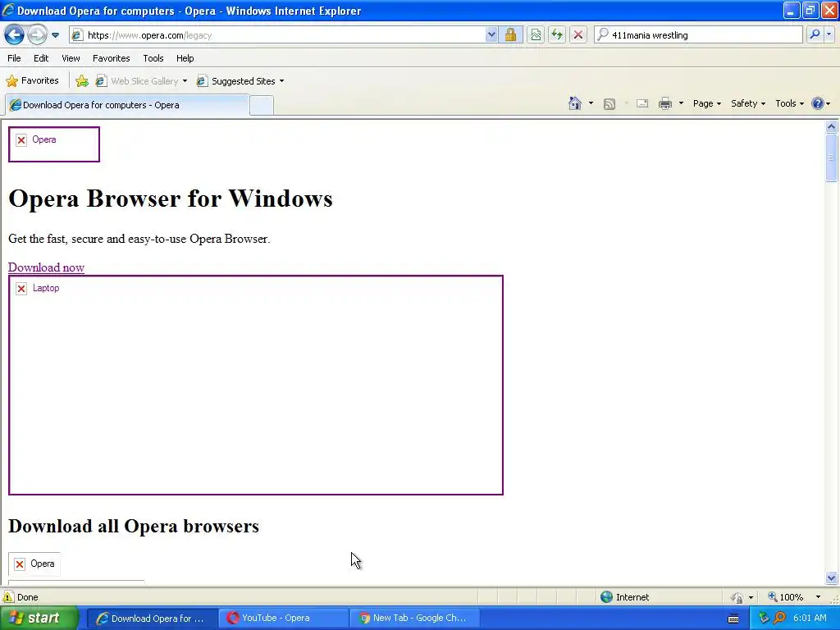Run search with the magnifier button

click(x=815, y=34)
